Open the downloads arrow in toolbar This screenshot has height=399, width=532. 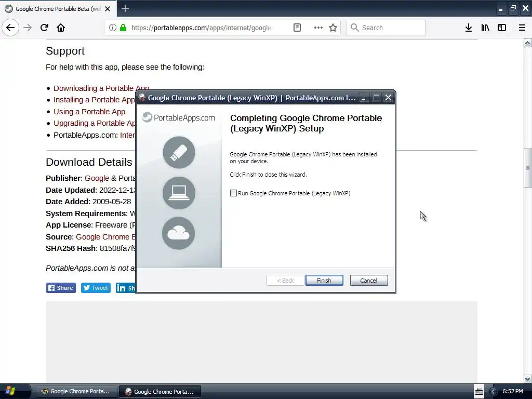[469, 28]
